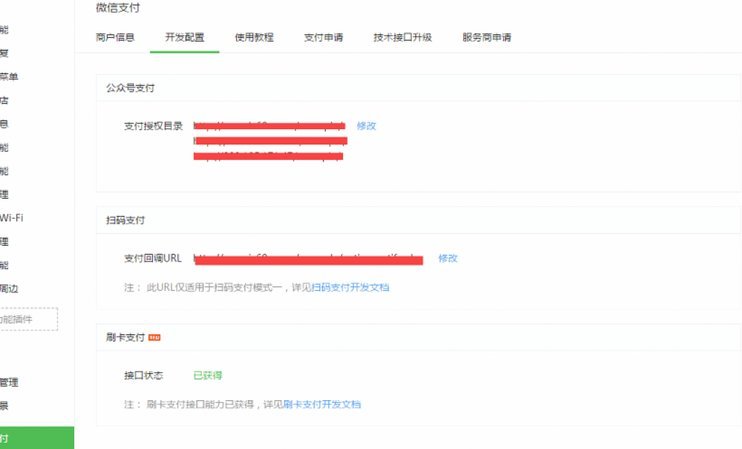This screenshot has width=742, height=449.
Task: Click the 接口状态 label
Action: click(x=143, y=375)
